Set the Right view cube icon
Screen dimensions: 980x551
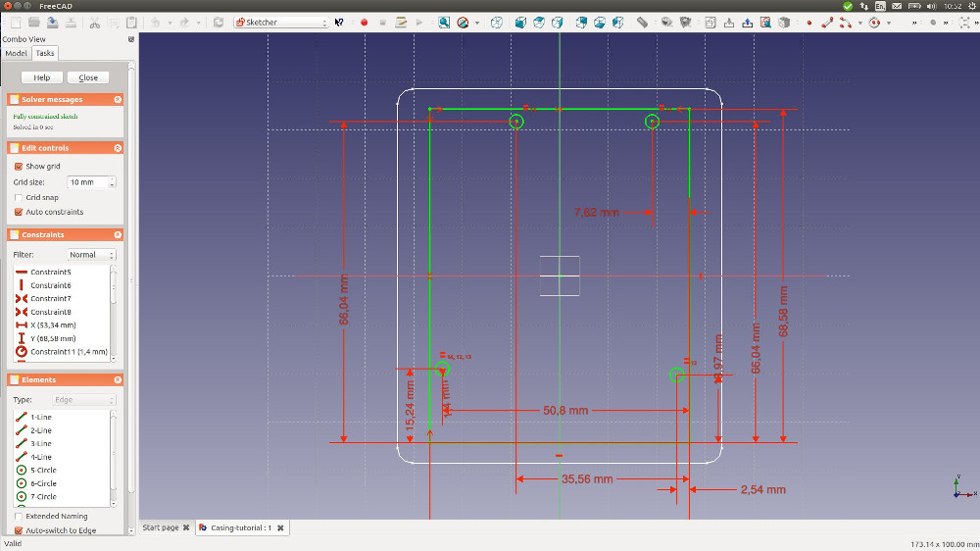557,23
